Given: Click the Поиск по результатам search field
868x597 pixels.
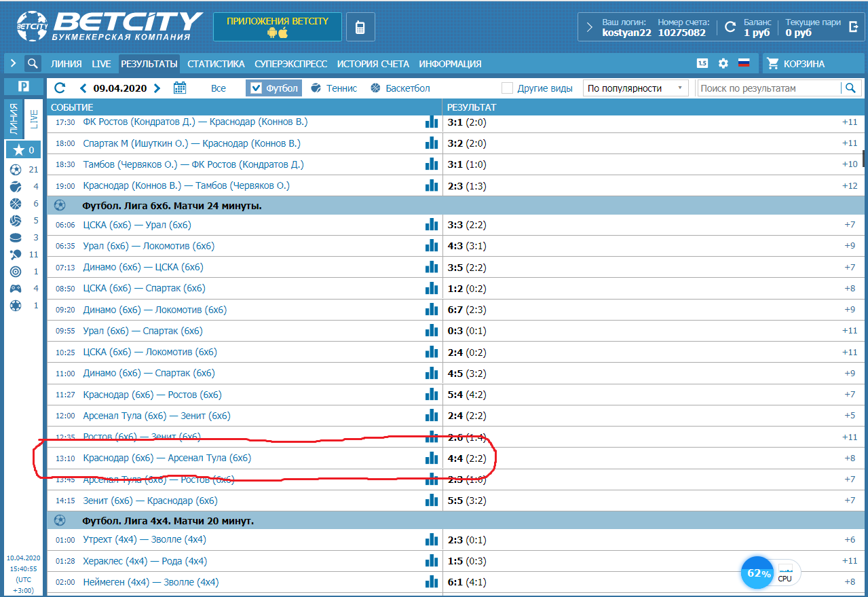Looking at the screenshot, I should coord(769,88).
